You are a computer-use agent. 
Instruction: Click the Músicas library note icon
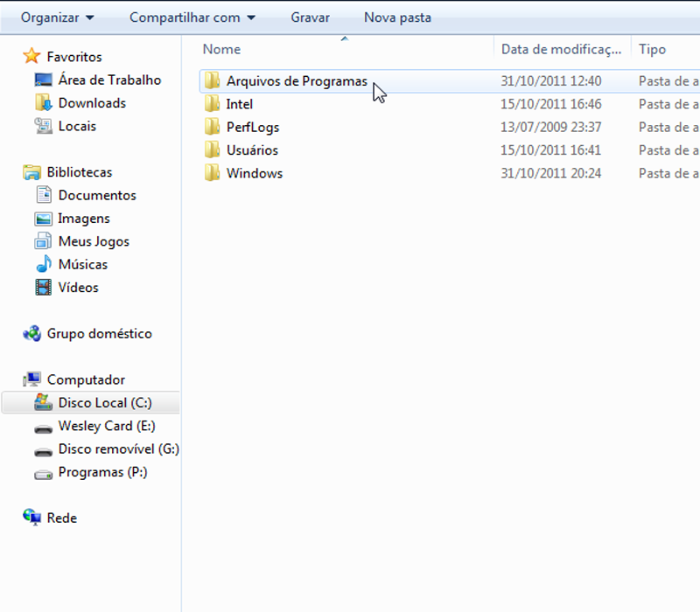44,264
